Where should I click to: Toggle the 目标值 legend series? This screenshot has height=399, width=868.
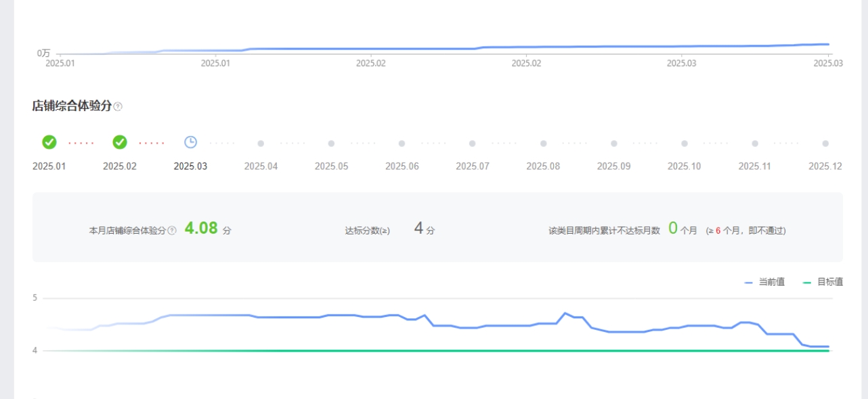(823, 282)
